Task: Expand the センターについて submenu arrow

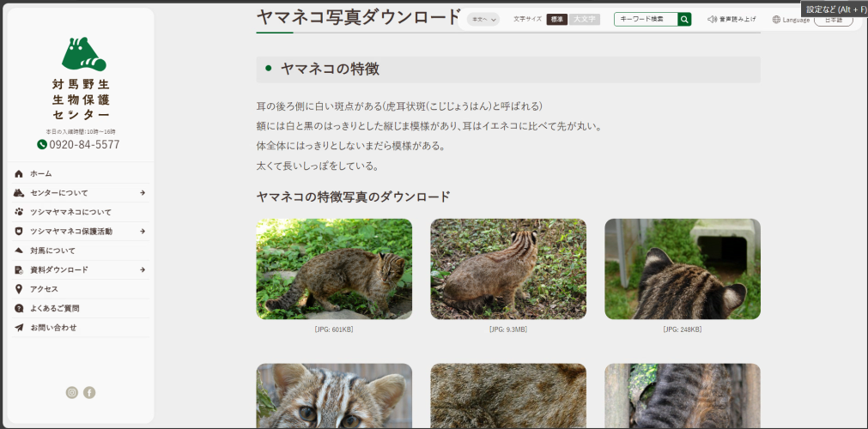Action: [x=143, y=193]
